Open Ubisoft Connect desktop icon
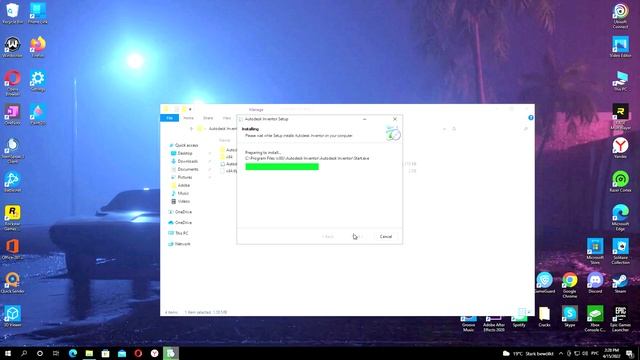640x360 pixels. point(620,16)
